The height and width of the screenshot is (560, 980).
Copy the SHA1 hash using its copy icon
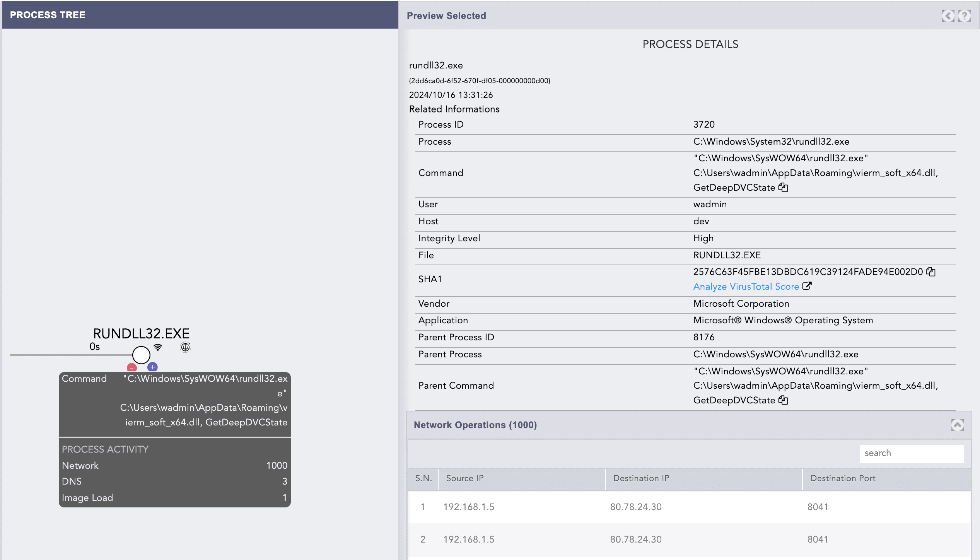pyautogui.click(x=930, y=272)
